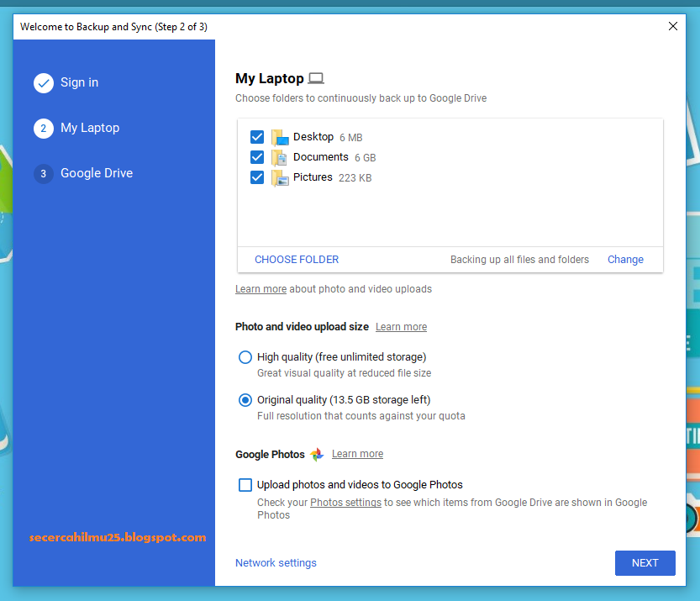This screenshot has height=601, width=700.
Task: Uncheck the Documents folder checkbox
Action: pyautogui.click(x=257, y=157)
